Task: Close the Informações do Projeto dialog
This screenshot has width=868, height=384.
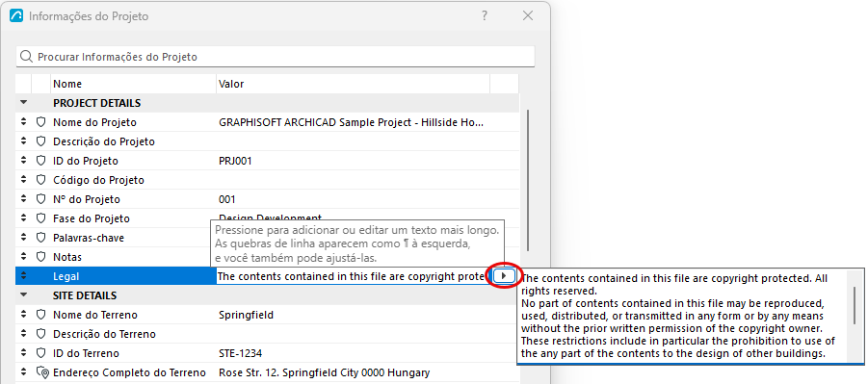Action: pyautogui.click(x=528, y=15)
